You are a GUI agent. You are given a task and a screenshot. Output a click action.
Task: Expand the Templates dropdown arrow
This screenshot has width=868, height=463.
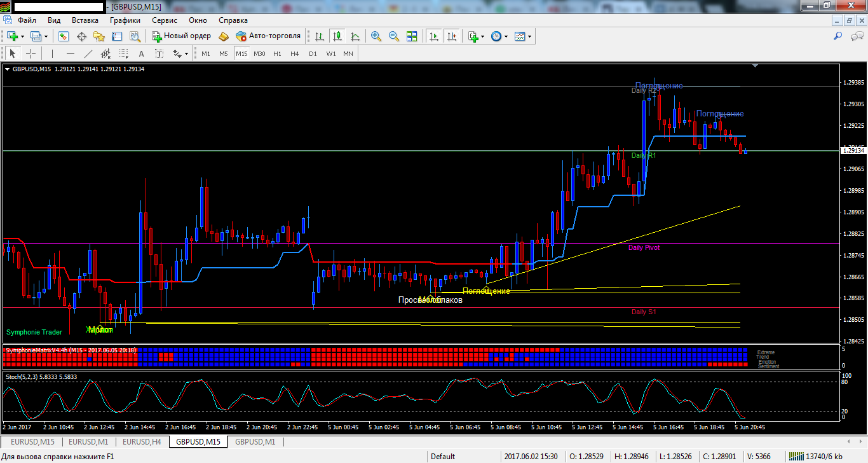(x=530, y=36)
